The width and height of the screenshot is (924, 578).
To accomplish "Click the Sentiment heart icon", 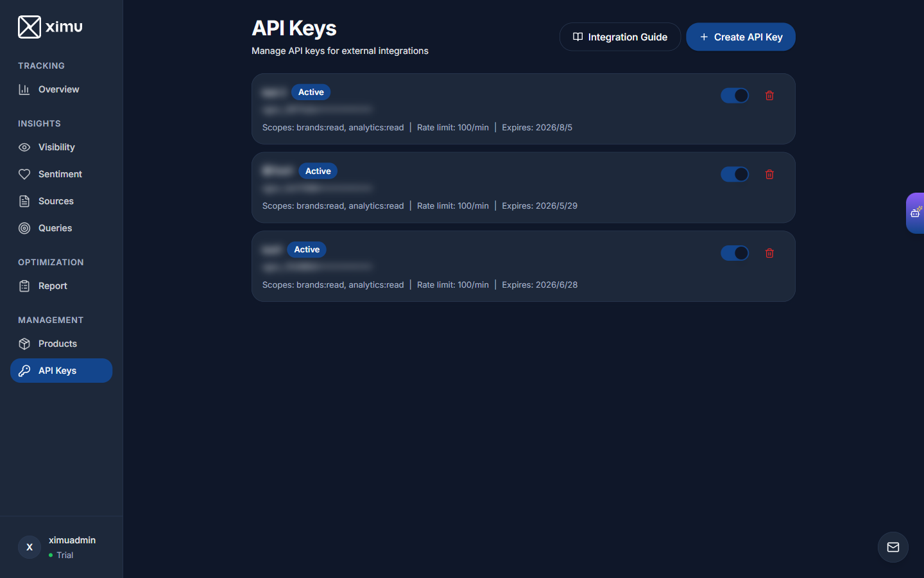I will click(x=24, y=174).
